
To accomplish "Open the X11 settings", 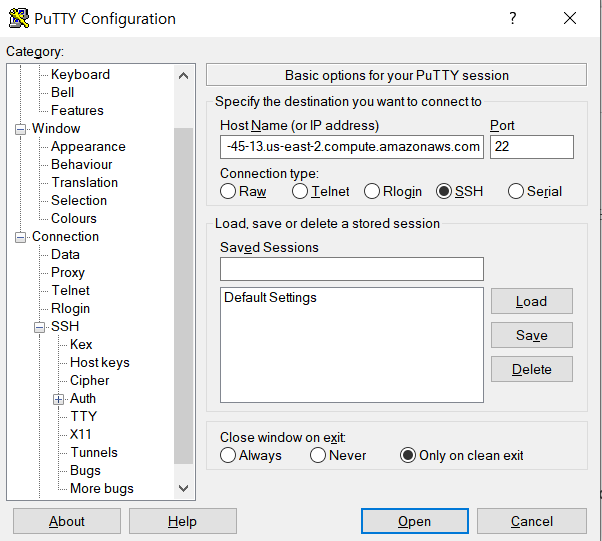I will (x=81, y=434).
